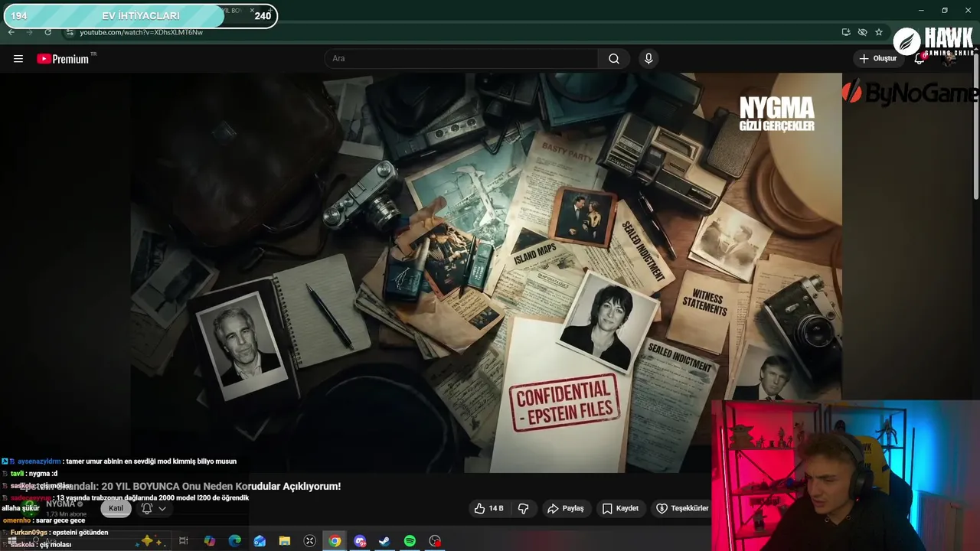The width and height of the screenshot is (980, 551).
Task: Reload the page in Chrome
Action: [x=48, y=32]
